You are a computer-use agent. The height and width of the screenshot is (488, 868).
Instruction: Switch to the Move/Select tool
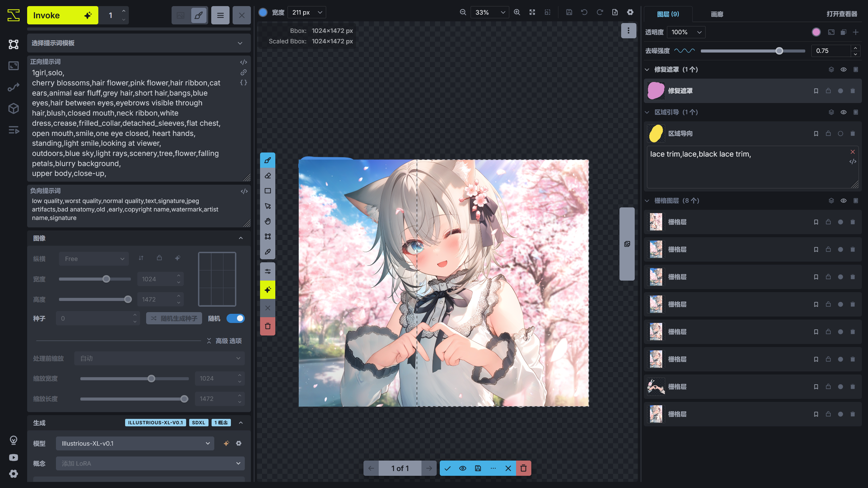click(268, 205)
